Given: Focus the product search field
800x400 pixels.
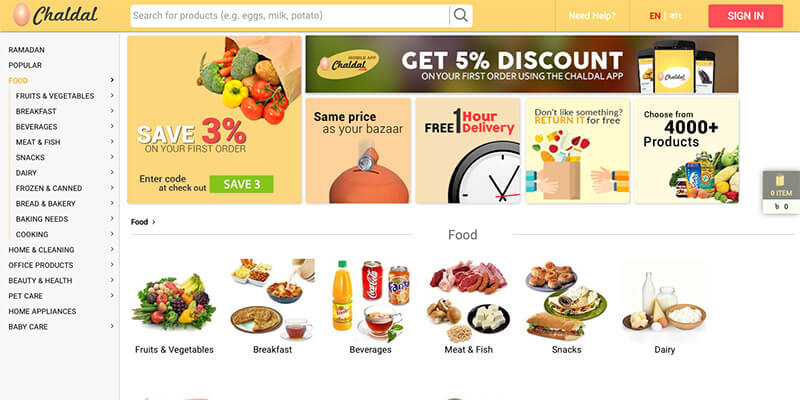Looking at the screenshot, I should [x=290, y=16].
